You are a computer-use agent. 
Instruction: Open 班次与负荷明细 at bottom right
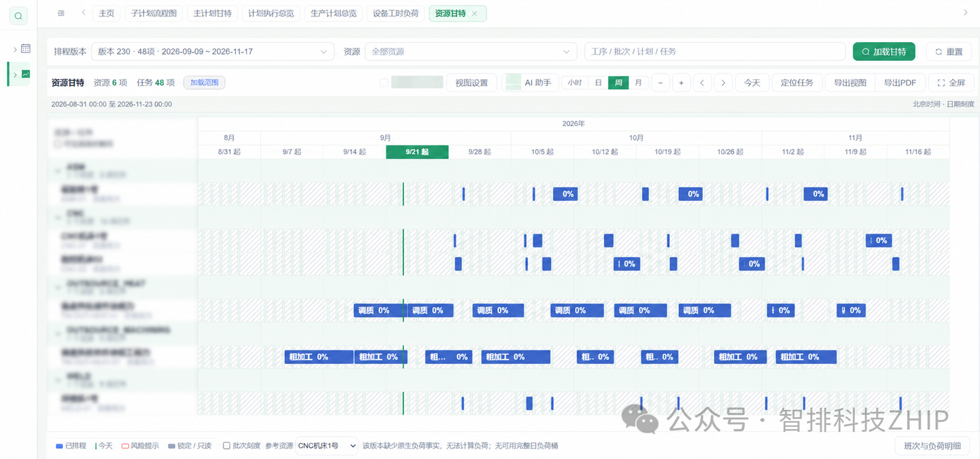click(x=932, y=446)
